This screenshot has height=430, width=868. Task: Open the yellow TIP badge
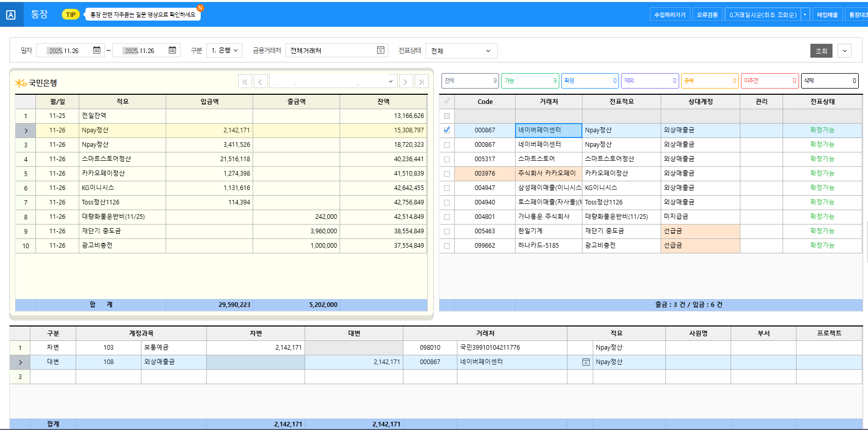pos(70,14)
